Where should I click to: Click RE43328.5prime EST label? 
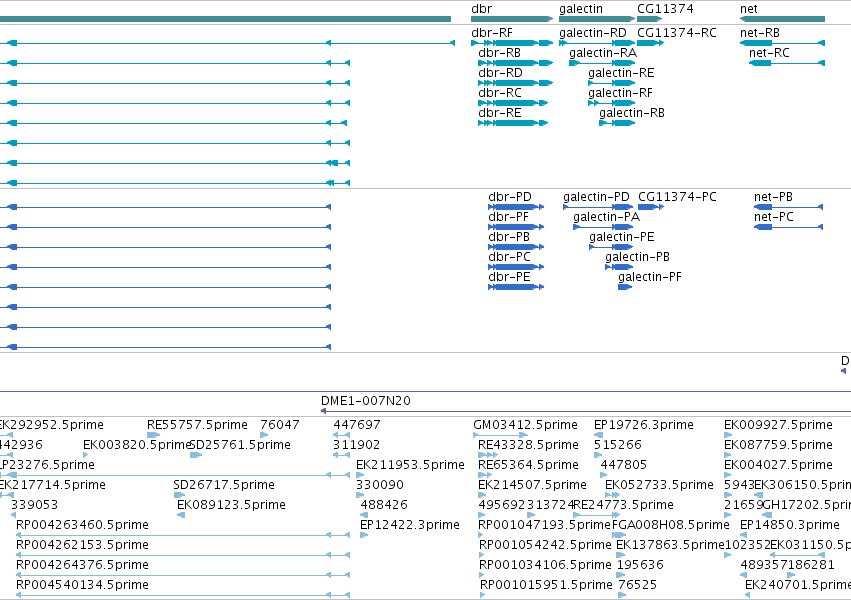click(x=528, y=445)
